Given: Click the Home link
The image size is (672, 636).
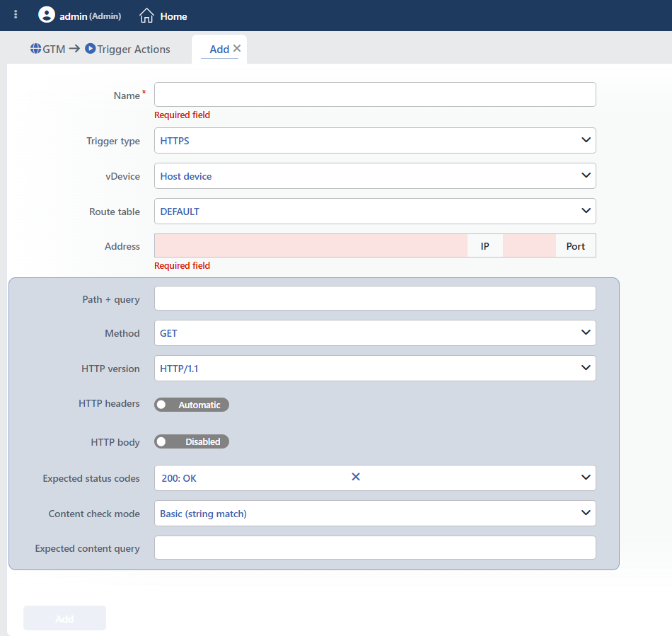Looking at the screenshot, I should coord(173,16).
